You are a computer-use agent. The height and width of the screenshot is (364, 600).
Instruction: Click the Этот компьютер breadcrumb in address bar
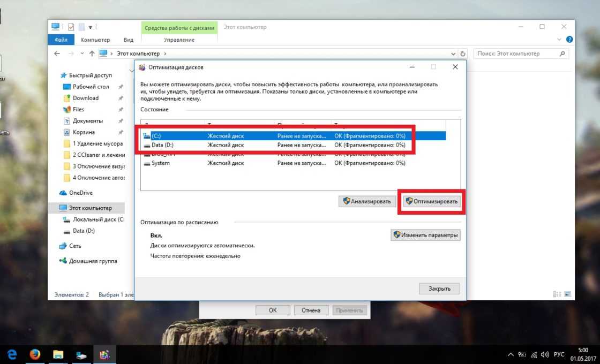tap(138, 54)
